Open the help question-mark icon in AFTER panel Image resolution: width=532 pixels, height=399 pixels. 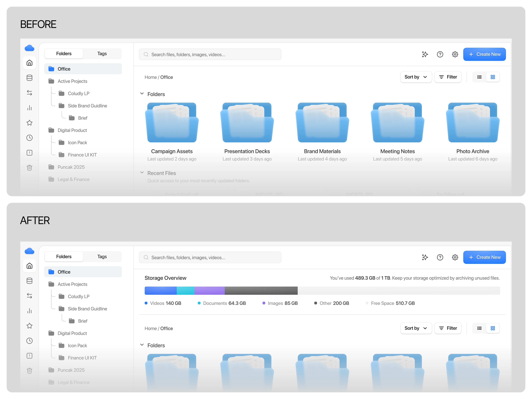440,257
